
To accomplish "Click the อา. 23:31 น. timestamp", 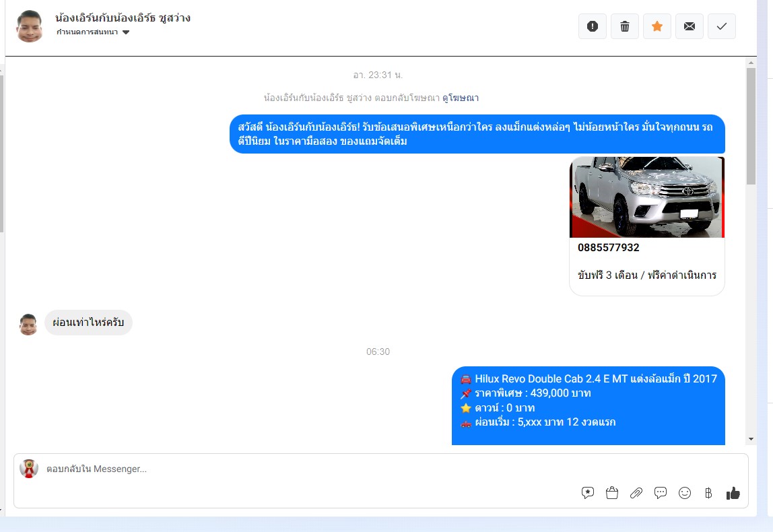I will click(x=378, y=75).
